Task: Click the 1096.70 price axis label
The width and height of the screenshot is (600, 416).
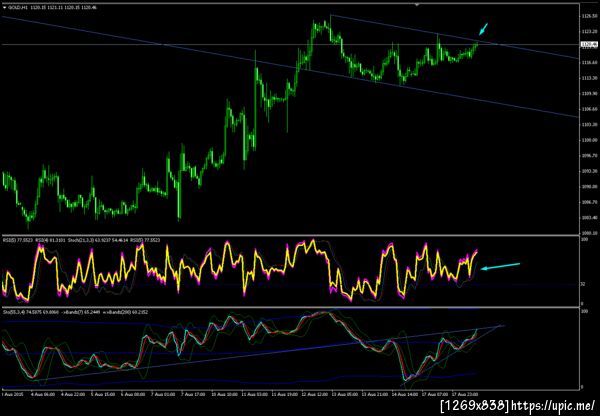Action: (x=589, y=155)
